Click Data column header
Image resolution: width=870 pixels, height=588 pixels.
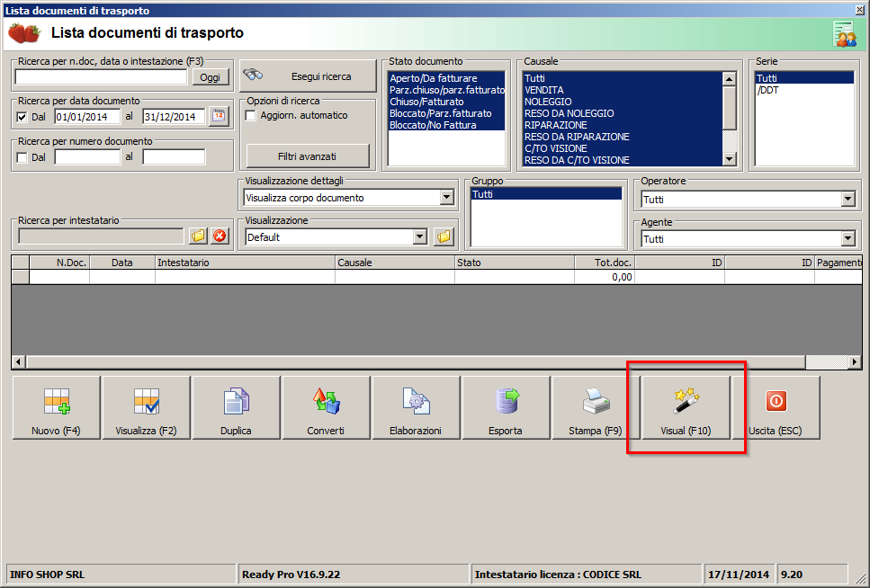tap(122, 263)
